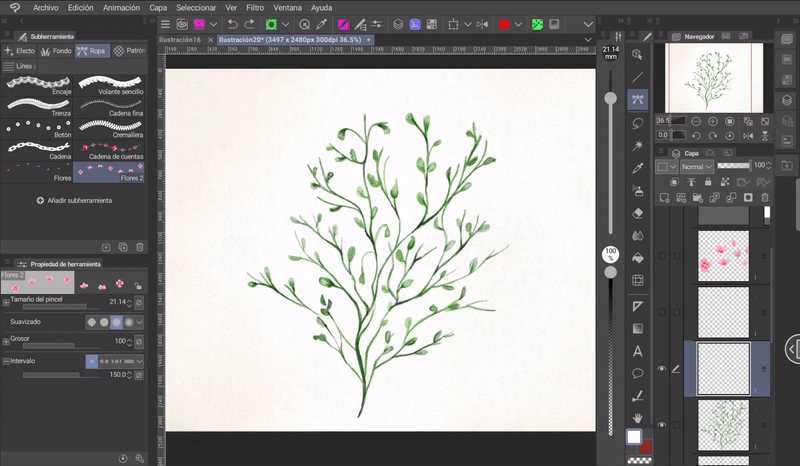Expand the Intervalo spacing dropdown

pos(140,360)
